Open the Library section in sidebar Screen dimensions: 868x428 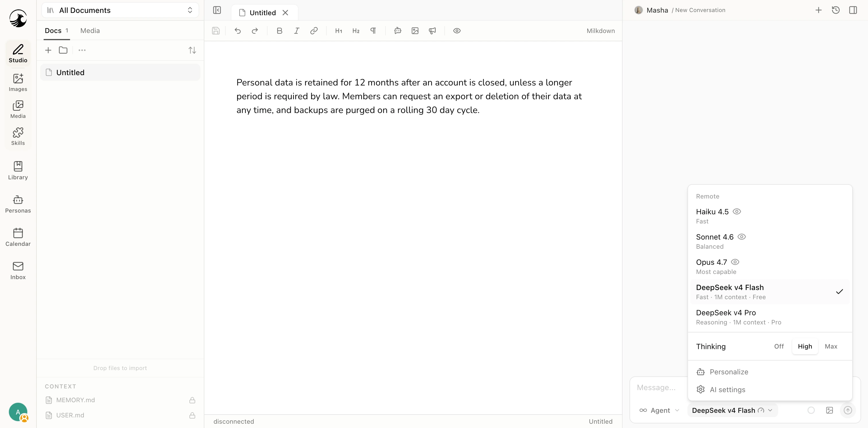click(18, 170)
